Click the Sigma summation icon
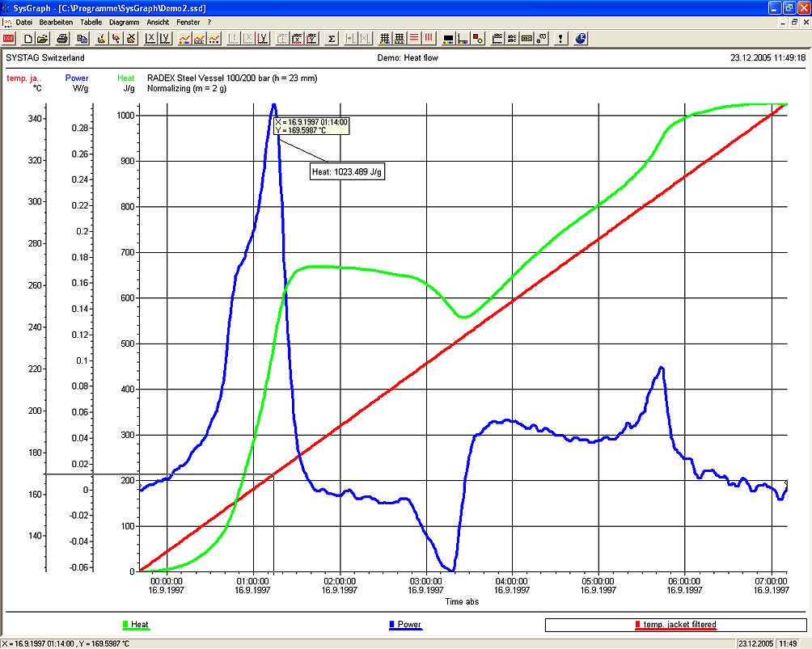The image size is (812, 649). coord(331,38)
